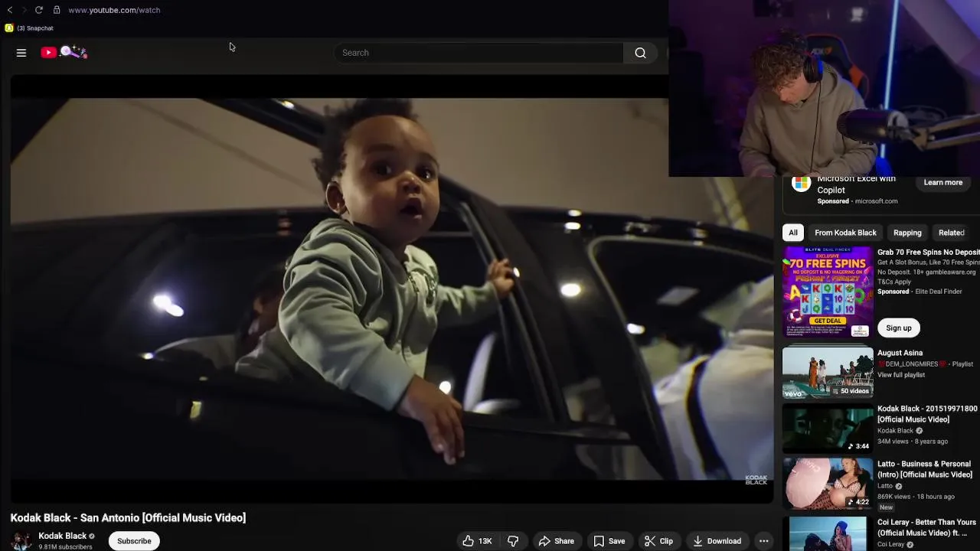Image resolution: width=980 pixels, height=551 pixels.
Task: Open the three-dot more actions menu
Action: (x=763, y=541)
